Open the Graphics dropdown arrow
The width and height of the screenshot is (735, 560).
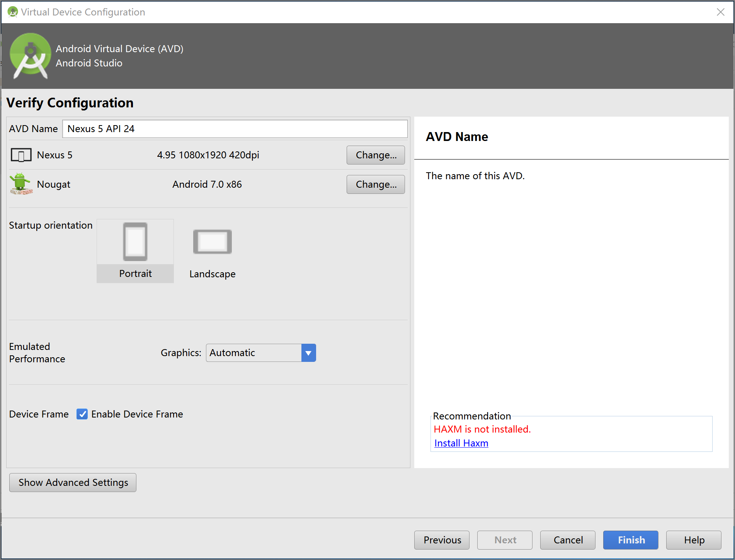(308, 353)
